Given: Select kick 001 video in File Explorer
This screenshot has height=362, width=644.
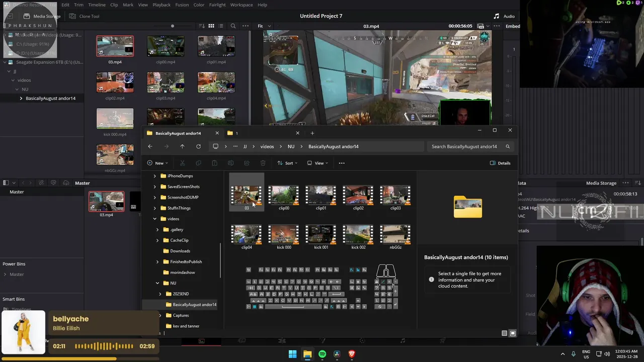Looking at the screenshot, I should (x=321, y=237).
